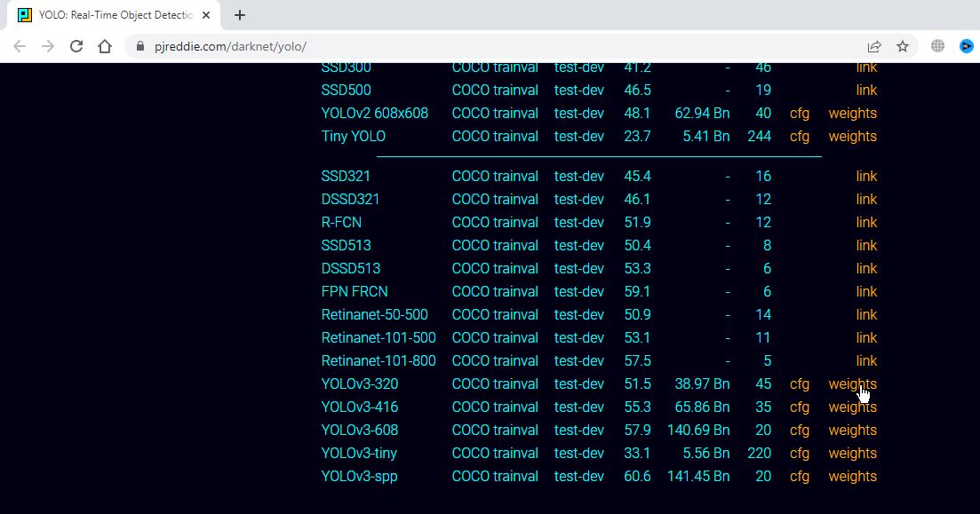This screenshot has height=514, width=980.
Task: Click COCO trainval in the SSD321 row
Action: tap(495, 176)
